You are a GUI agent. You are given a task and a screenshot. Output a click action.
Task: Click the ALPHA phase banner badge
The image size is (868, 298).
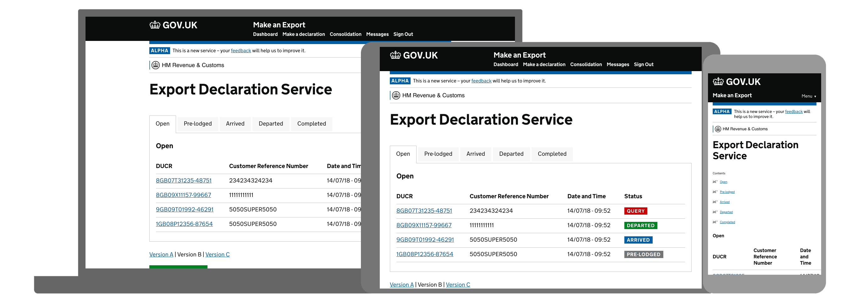[x=400, y=81]
